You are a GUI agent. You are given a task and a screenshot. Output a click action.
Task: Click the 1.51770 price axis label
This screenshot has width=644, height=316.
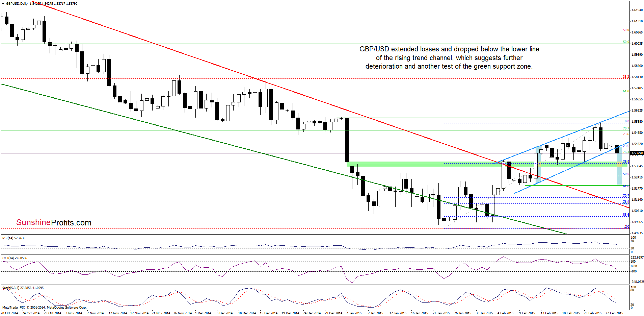tap(637, 189)
